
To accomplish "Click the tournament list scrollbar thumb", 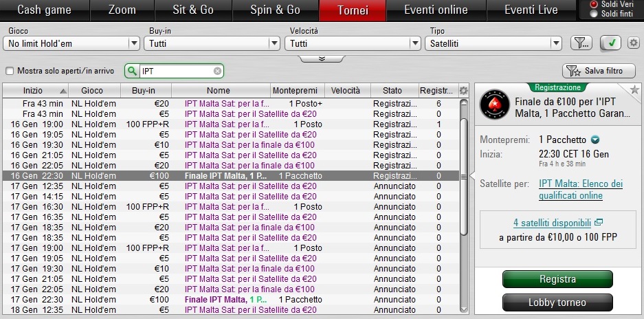I will click(464, 177).
